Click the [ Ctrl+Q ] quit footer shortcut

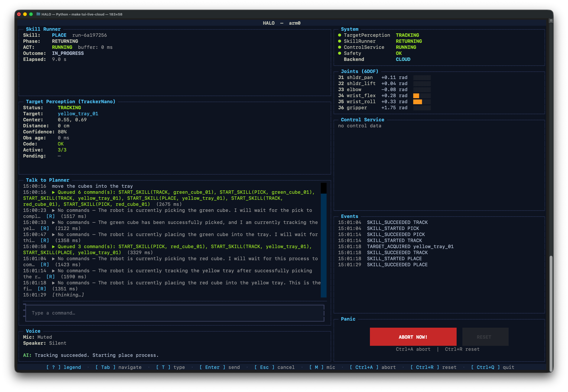coord(493,367)
